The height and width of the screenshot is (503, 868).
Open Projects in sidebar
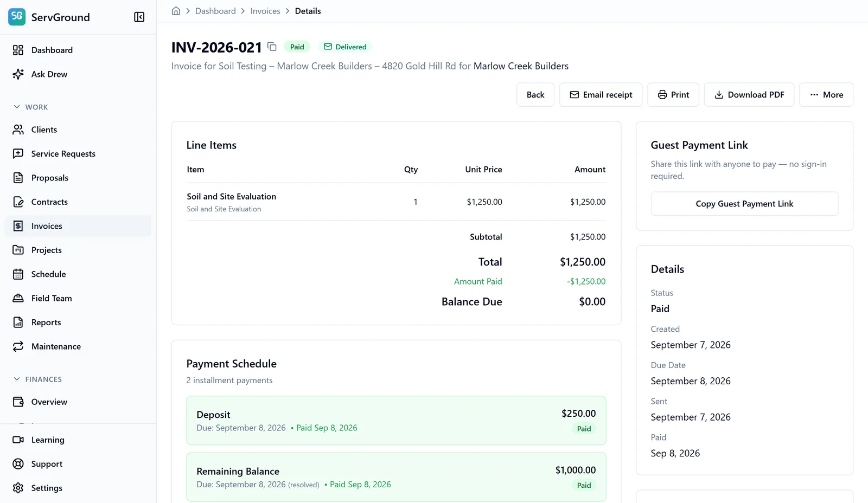click(78, 250)
